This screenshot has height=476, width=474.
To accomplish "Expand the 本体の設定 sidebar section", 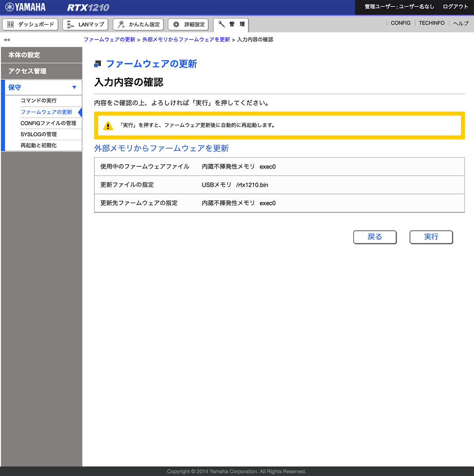I will [41, 55].
